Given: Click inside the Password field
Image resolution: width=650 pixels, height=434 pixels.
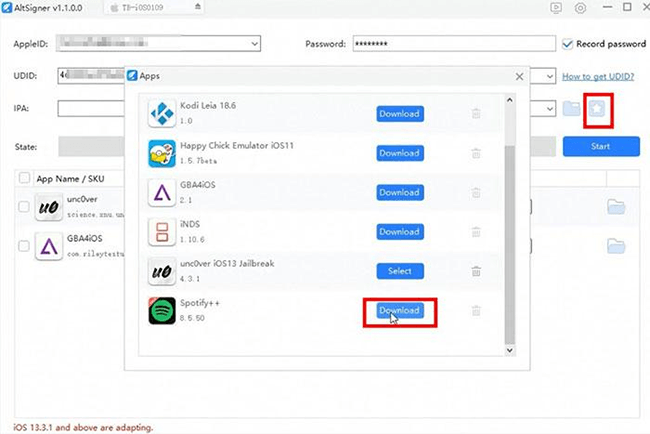Looking at the screenshot, I should pos(450,44).
